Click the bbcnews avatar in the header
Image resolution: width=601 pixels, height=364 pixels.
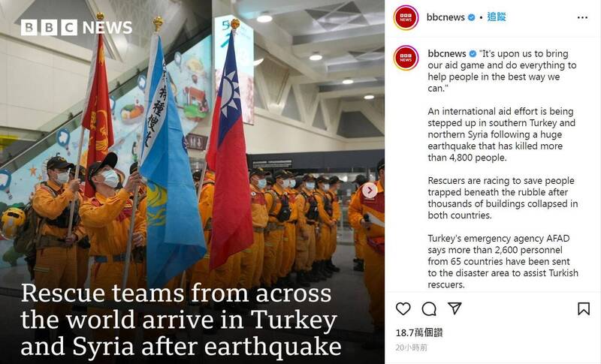tap(406, 17)
